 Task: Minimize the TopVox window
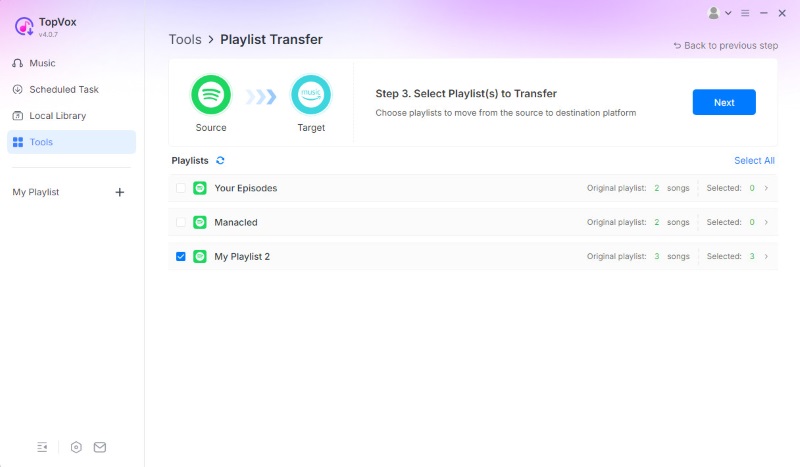pyautogui.click(x=764, y=13)
